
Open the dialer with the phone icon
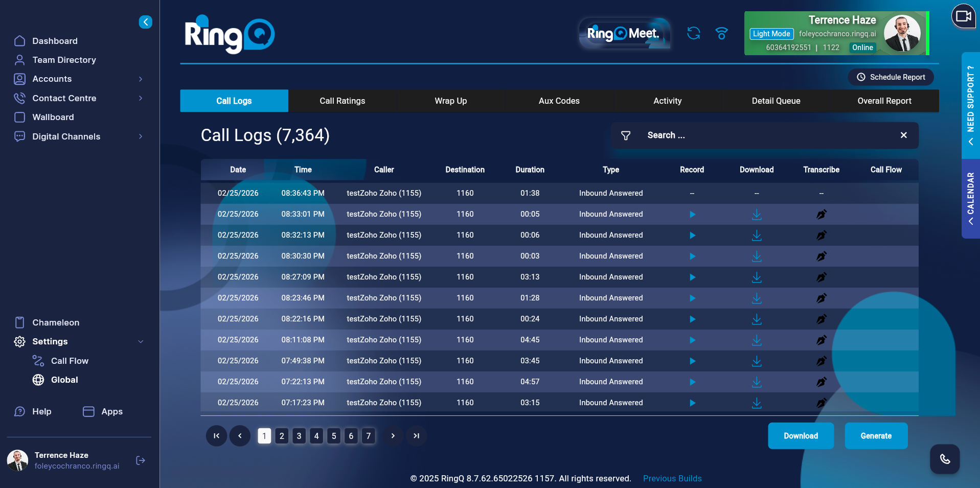[944, 459]
